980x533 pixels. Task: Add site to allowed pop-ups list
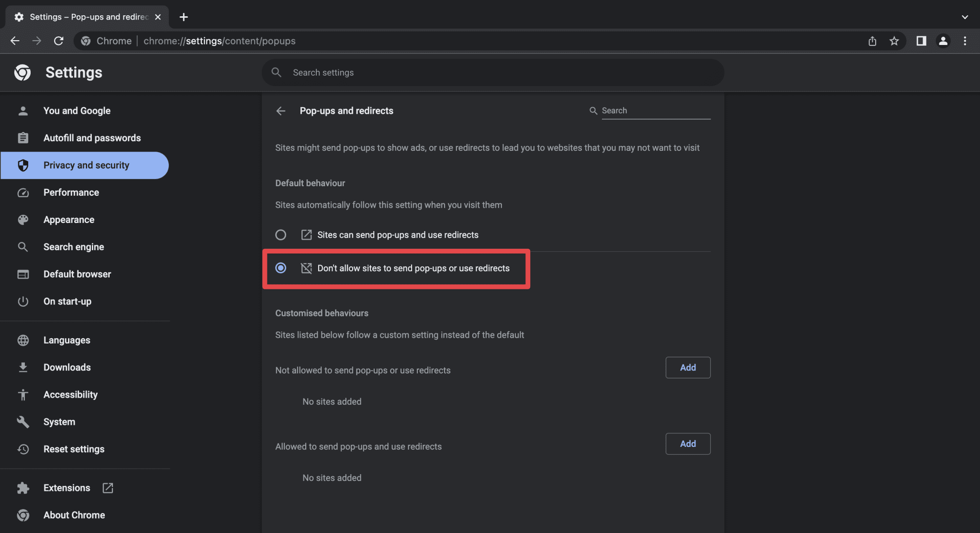pos(688,444)
